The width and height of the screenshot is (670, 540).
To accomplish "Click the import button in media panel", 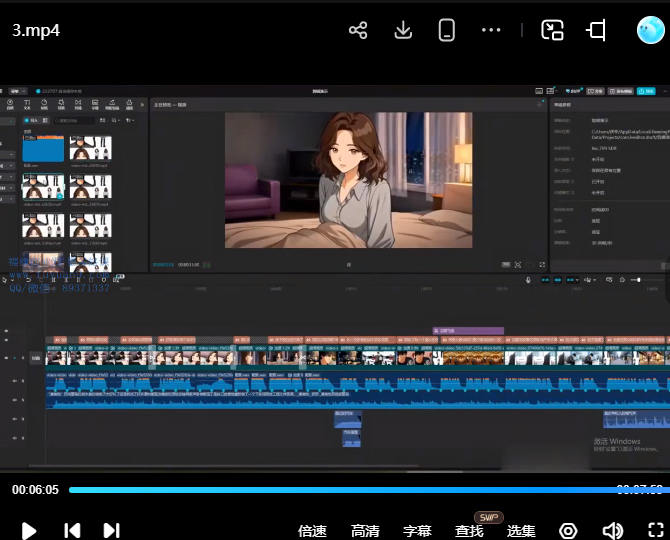I will (31, 120).
